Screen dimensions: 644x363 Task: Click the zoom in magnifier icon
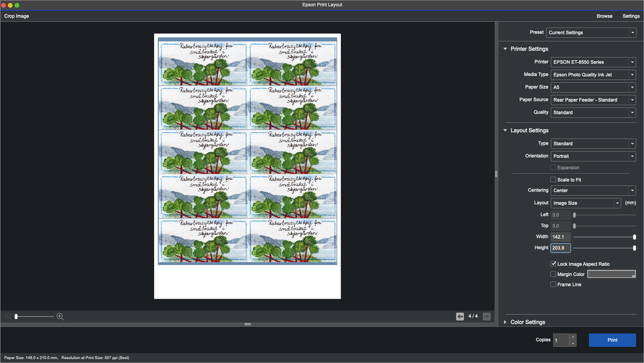click(60, 317)
